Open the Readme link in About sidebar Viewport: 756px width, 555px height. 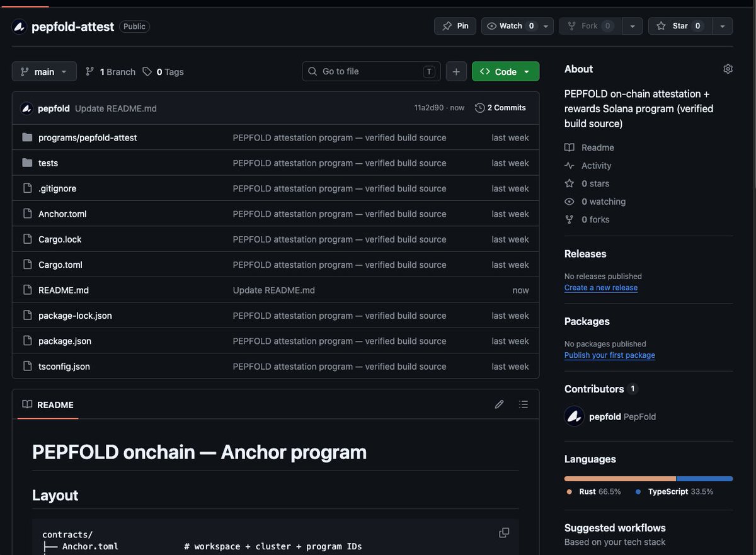(x=590, y=147)
